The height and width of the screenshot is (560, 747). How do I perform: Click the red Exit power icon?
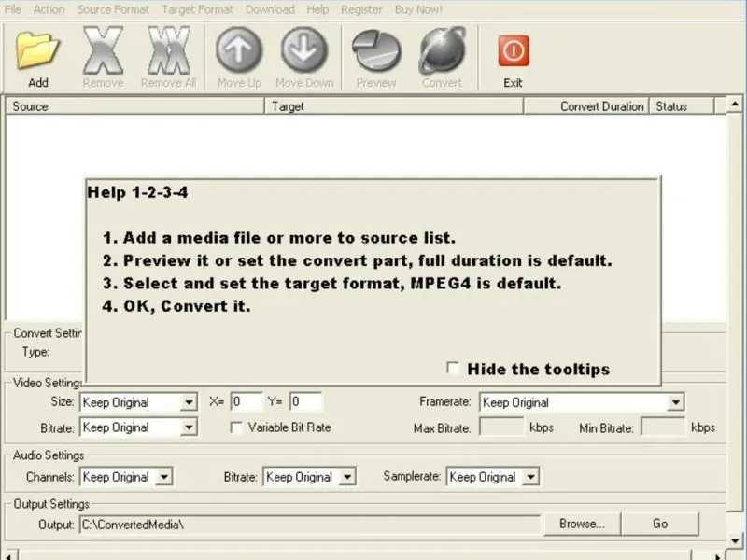click(x=514, y=50)
